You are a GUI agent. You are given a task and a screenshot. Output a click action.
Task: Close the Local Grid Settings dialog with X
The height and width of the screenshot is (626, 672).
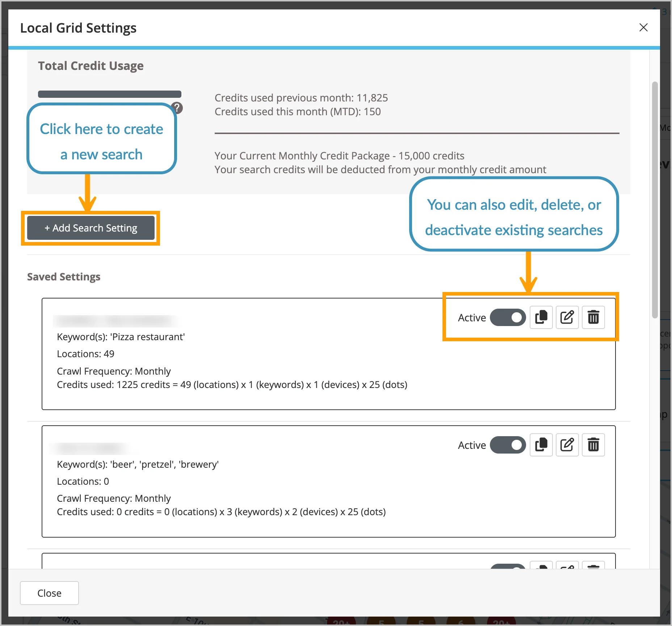click(x=643, y=28)
